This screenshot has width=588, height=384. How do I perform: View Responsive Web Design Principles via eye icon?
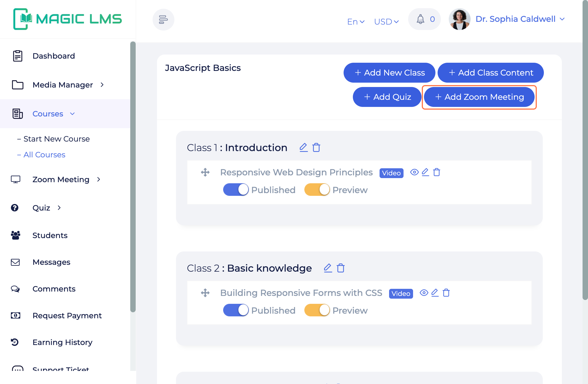(414, 172)
